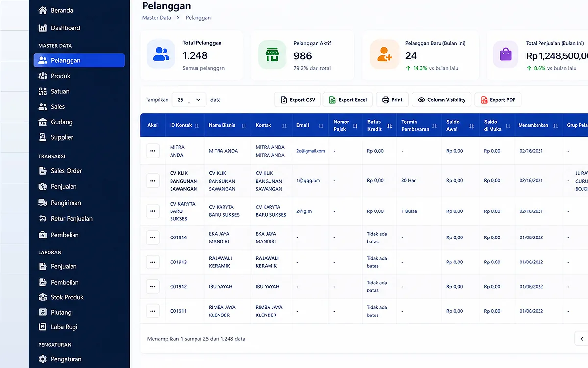Click the Satuan icon in sidebar
Image resolution: width=588 pixels, height=368 pixels.
point(43,91)
